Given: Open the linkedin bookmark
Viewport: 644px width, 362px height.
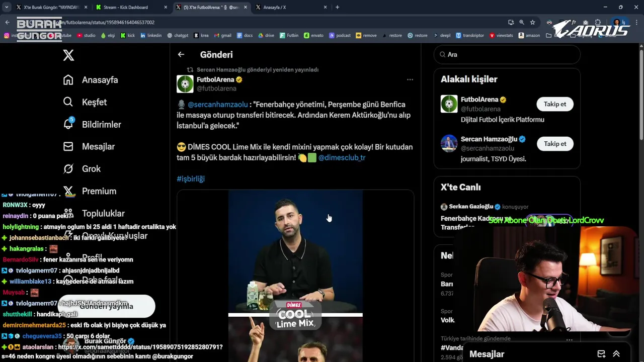Looking at the screenshot, I should click(151, 35).
